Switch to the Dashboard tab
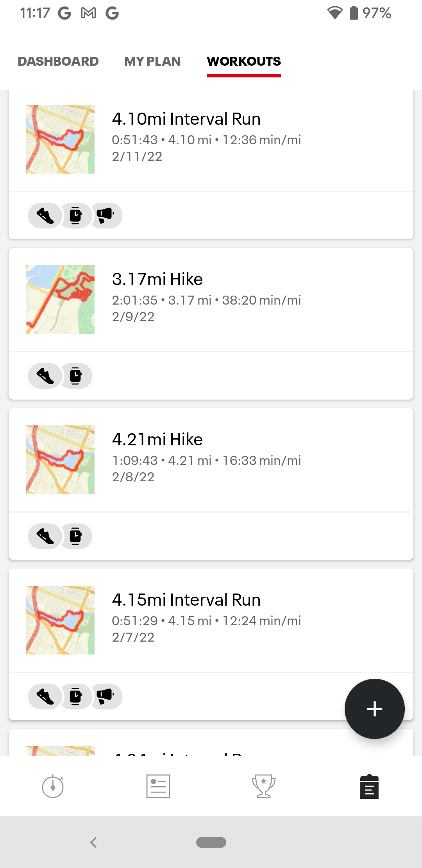This screenshot has width=422, height=868. (x=58, y=61)
